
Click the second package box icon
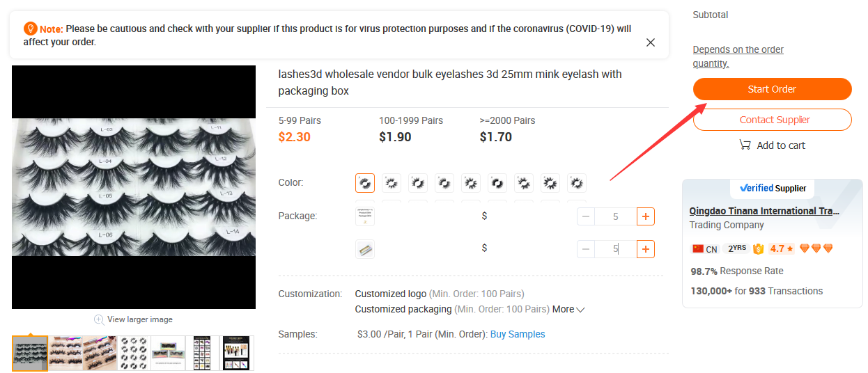point(365,248)
